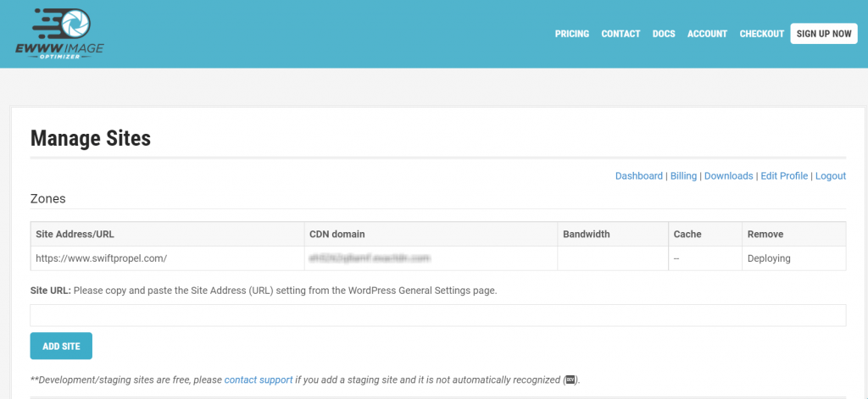This screenshot has height=399, width=868.
Task: Click the DEV badge icon in footnote
Action: [570, 380]
